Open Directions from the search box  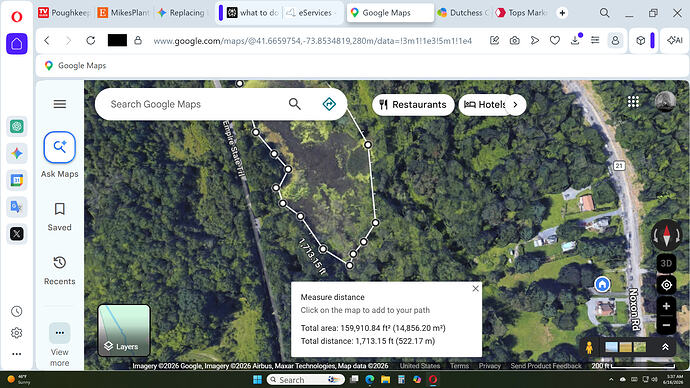coord(329,104)
